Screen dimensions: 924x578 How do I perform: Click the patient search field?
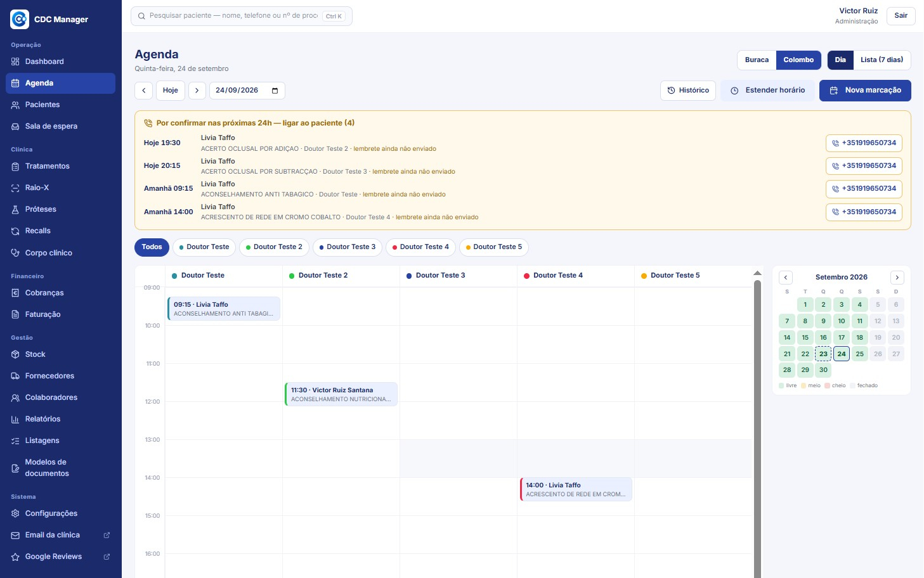[x=241, y=16]
